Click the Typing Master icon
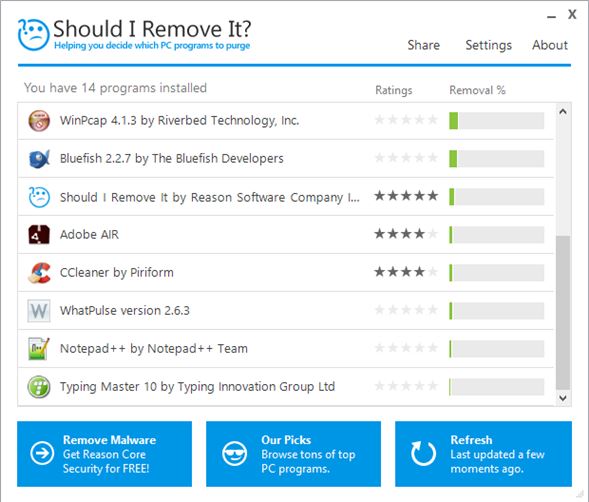The image size is (589, 502). click(39, 387)
